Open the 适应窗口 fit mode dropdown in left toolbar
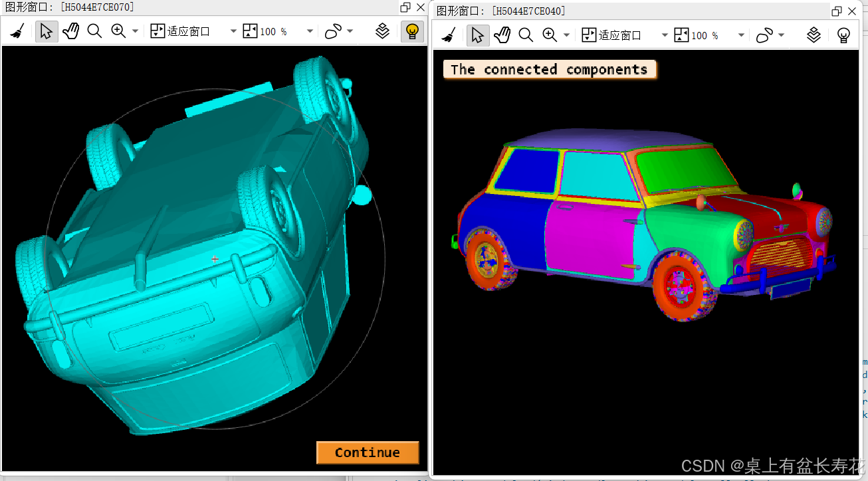Viewport: 868px width, 481px height. pyautogui.click(x=232, y=31)
